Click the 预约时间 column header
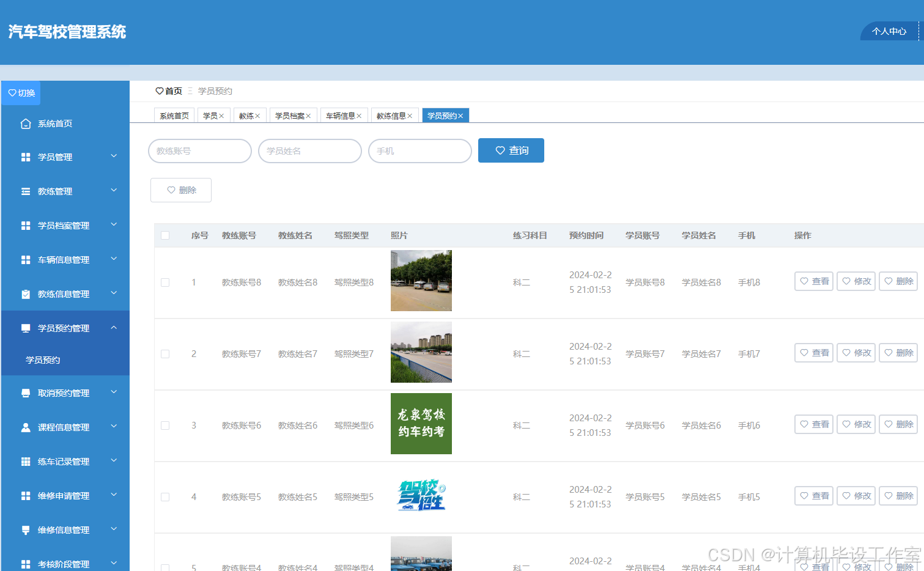 pyautogui.click(x=586, y=235)
